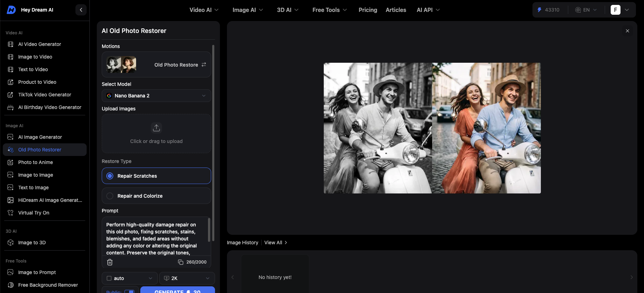Open the auto aspect ratio dropdown
The image size is (644, 293).
[130, 278]
